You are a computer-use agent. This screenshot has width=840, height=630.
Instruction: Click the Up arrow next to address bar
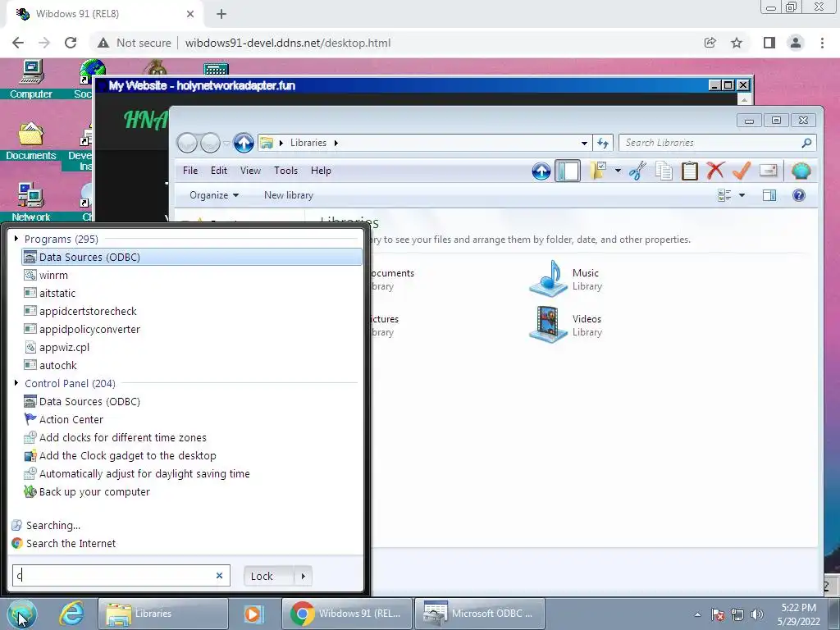click(244, 143)
